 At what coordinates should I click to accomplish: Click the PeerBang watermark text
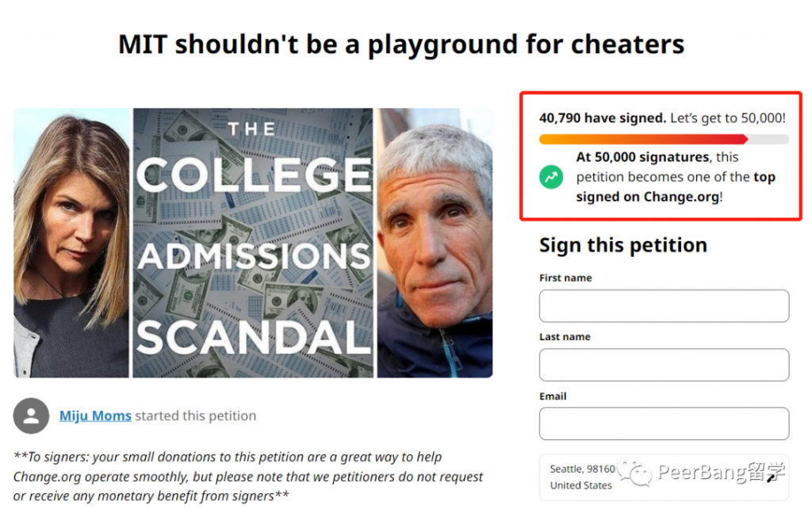(722, 474)
